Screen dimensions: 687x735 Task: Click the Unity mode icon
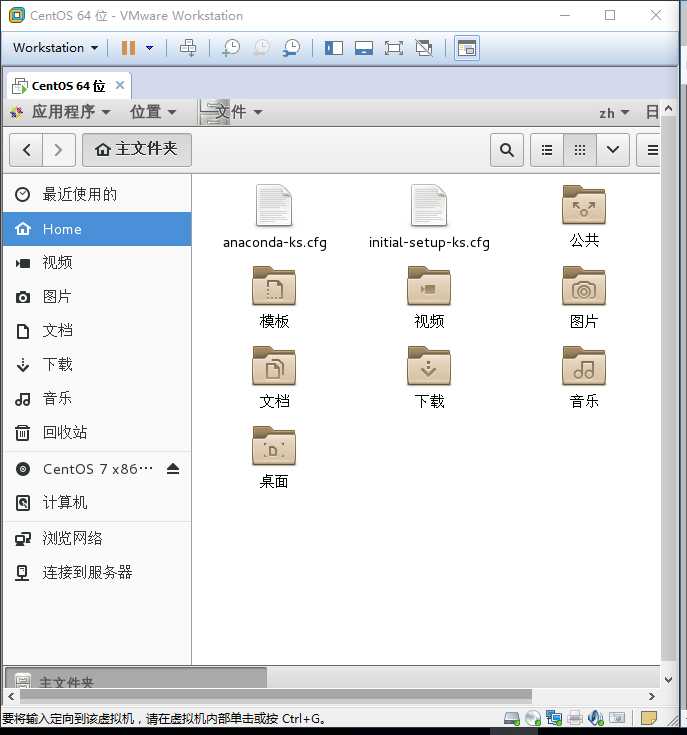[424, 48]
